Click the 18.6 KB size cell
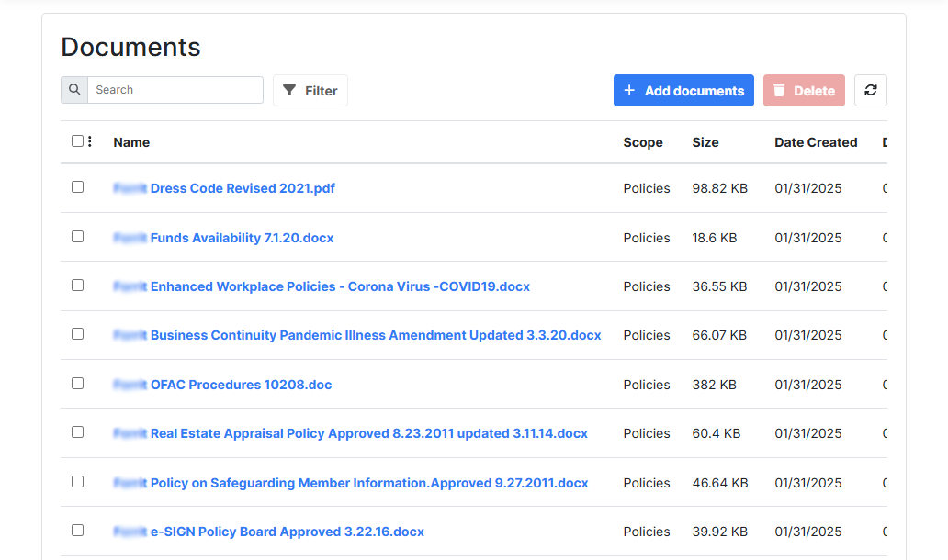The image size is (948, 560). tap(715, 238)
